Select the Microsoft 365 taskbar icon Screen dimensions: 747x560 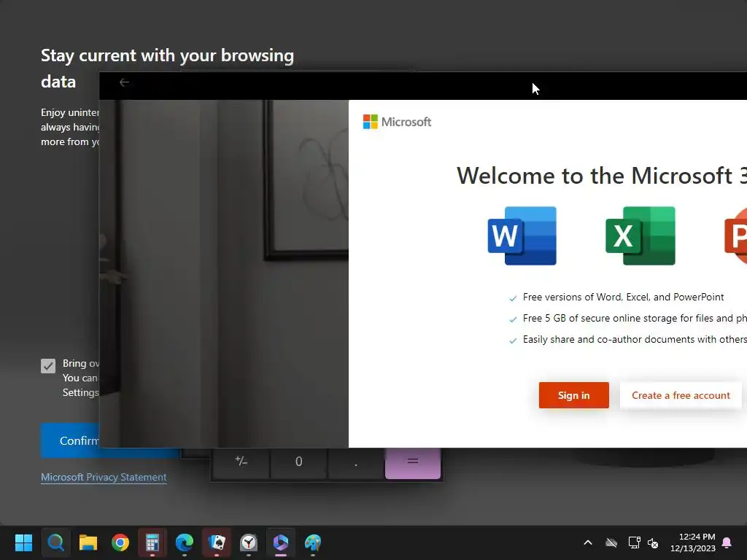(x=281, y=542)
